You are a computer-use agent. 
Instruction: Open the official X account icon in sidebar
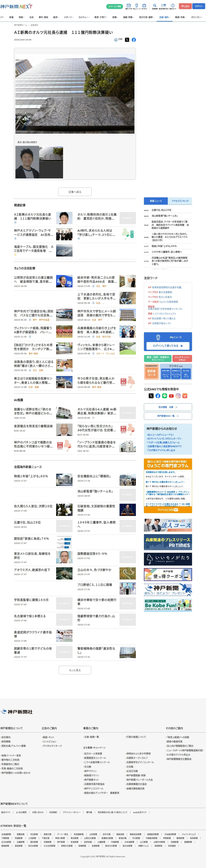[151, 396]
